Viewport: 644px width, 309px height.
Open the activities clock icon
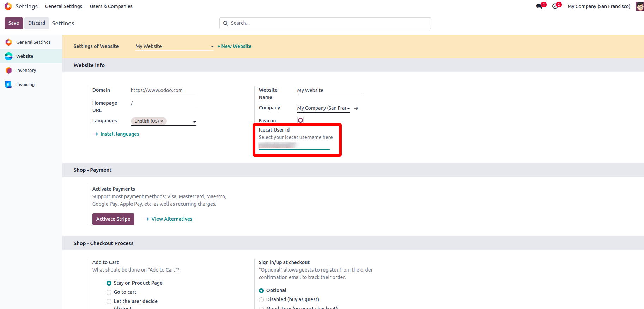coord(555,6)
